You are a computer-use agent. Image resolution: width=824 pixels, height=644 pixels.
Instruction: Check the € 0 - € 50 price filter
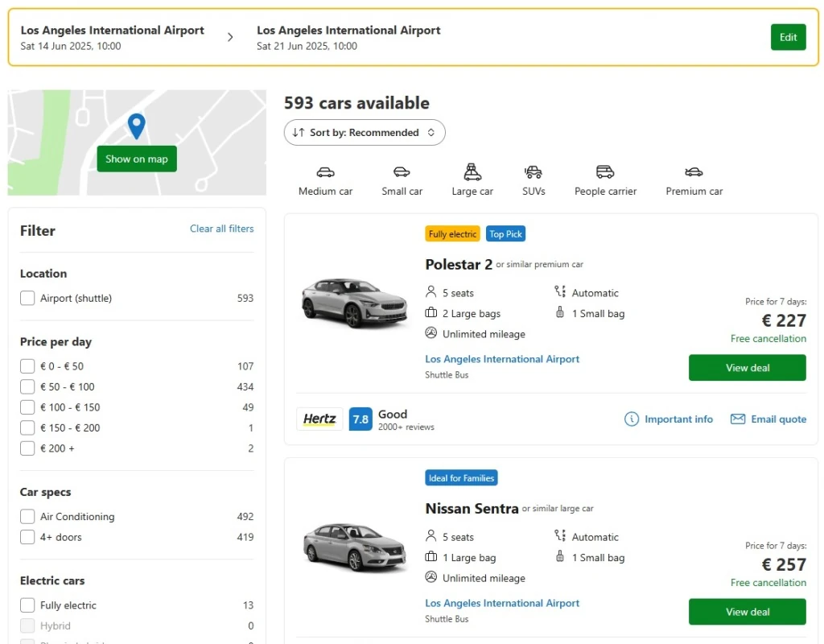(27, 365)
